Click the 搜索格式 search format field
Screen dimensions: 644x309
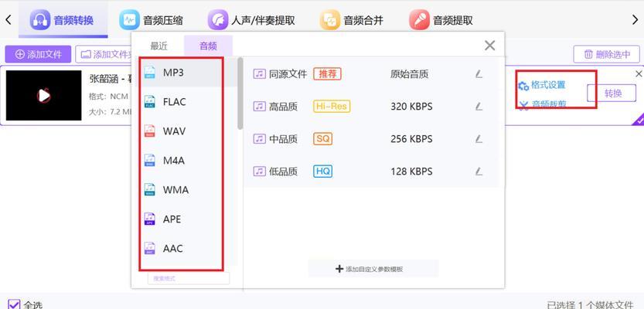[189, 278]
